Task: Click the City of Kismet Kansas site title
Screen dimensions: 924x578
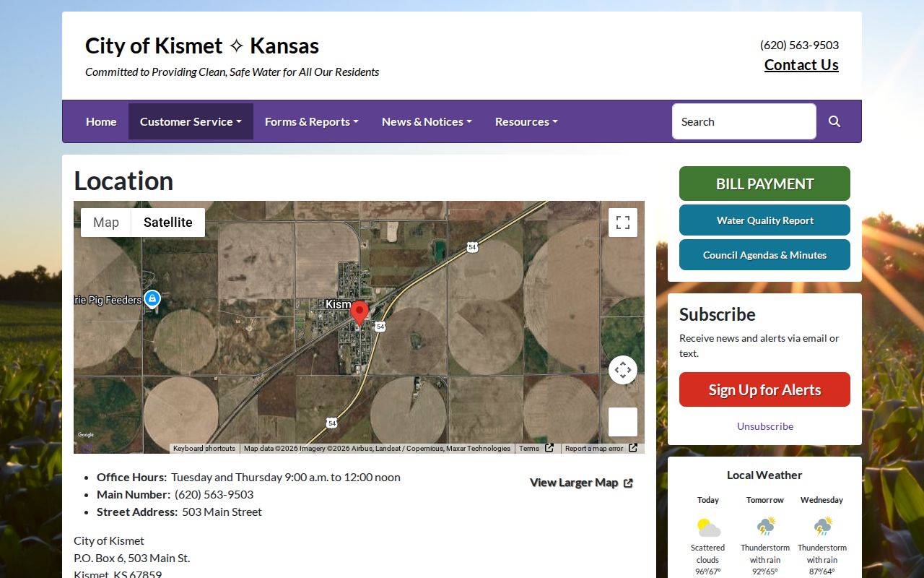Action: coord(202,46)
